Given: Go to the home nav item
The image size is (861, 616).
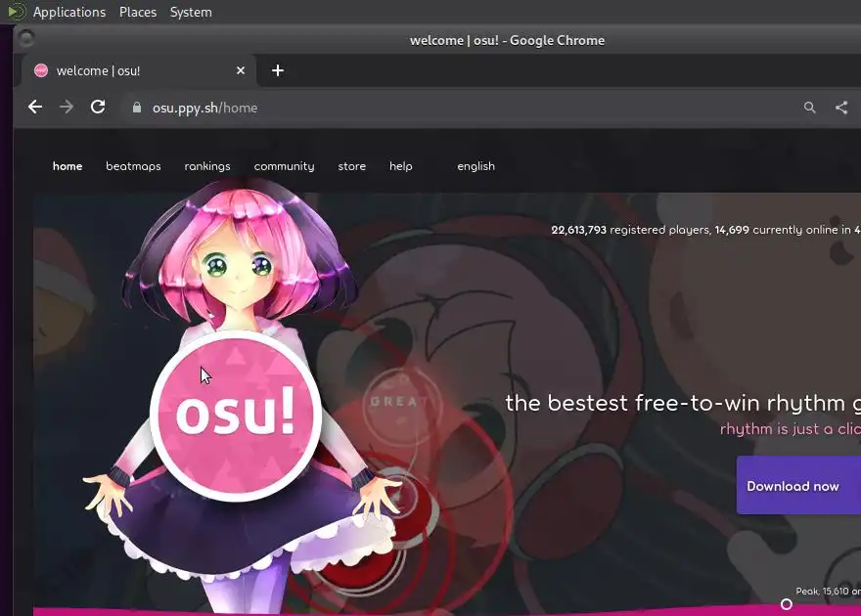Looking at the screenshot, I should click(68, 166).
